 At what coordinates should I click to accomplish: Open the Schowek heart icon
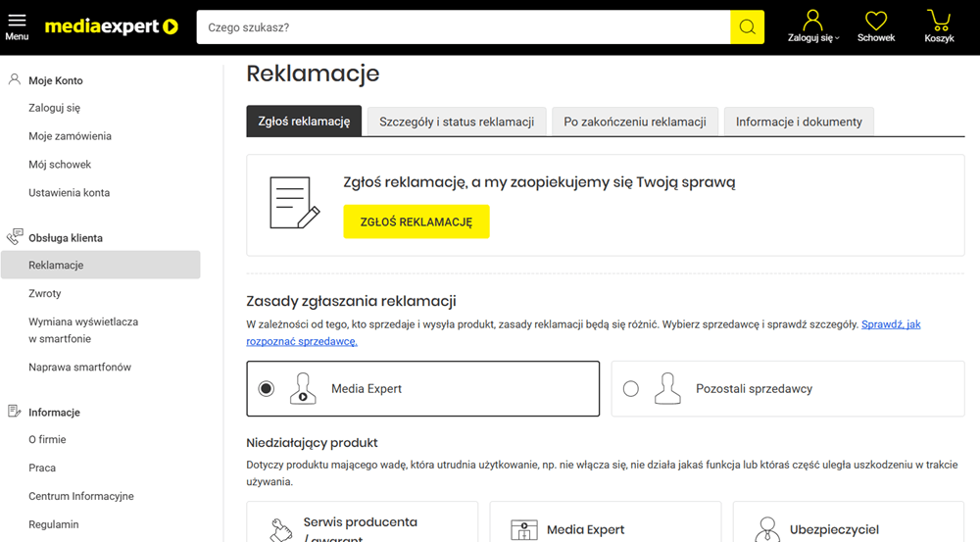(875, 21)
